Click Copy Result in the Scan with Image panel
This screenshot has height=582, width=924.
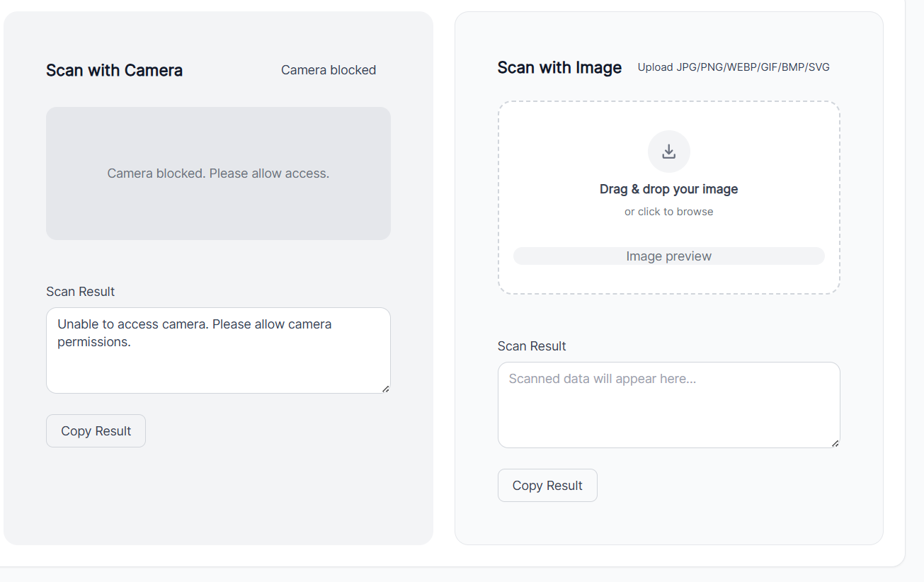(547, 485)
